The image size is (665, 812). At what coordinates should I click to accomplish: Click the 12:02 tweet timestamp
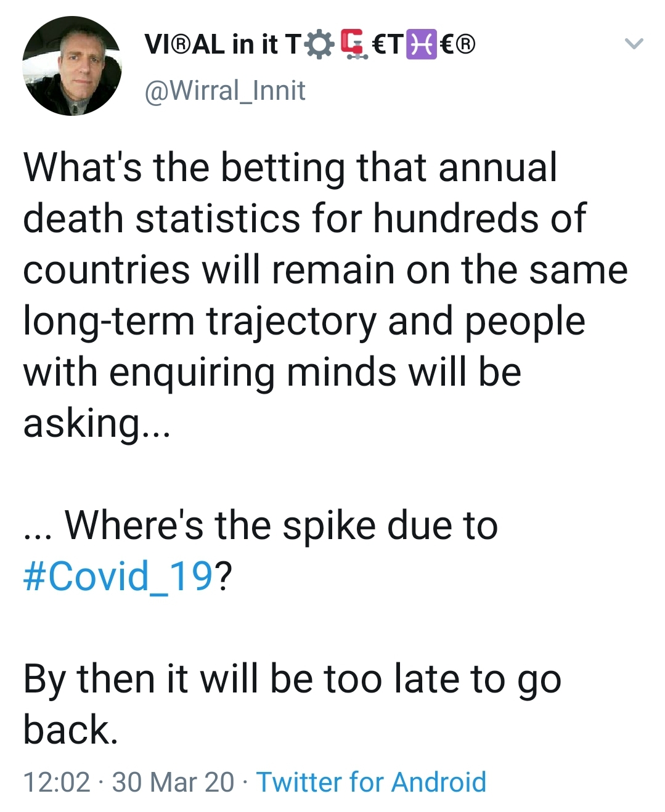56,782
